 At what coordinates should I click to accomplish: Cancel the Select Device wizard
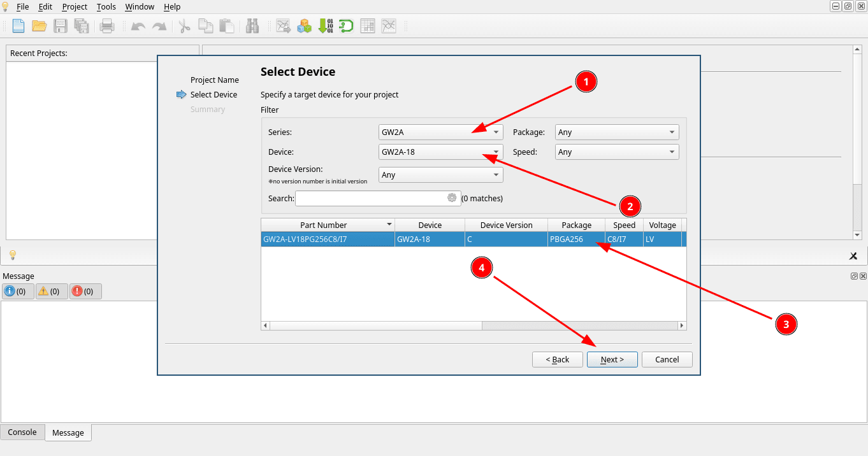click(667, 359)
